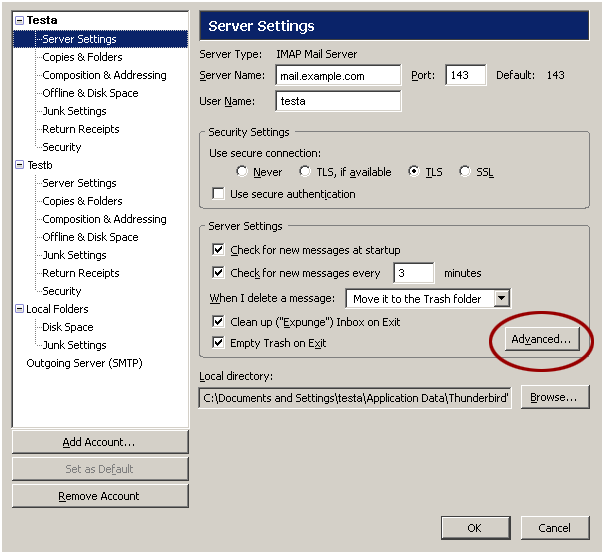Open Composition & Addressing under Testa
Image resolution: width=604 pixels, height=554 pixels.
[x=104, y=75]
